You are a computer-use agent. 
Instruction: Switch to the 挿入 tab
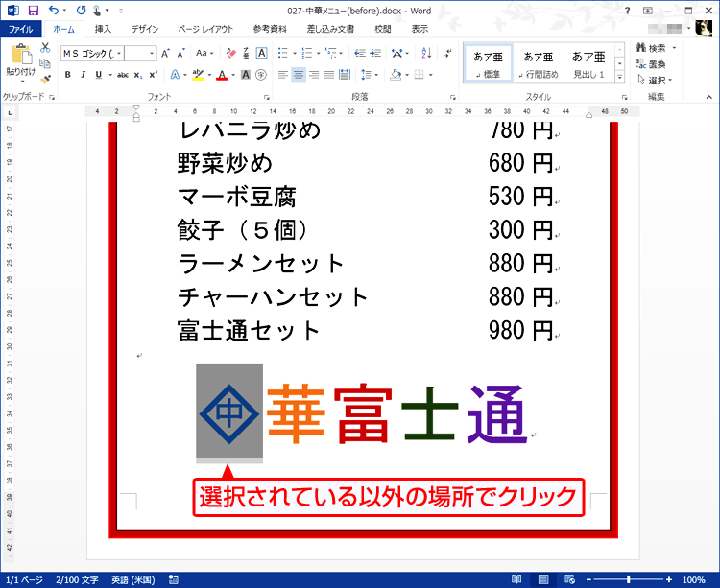[x=103, y=29]
